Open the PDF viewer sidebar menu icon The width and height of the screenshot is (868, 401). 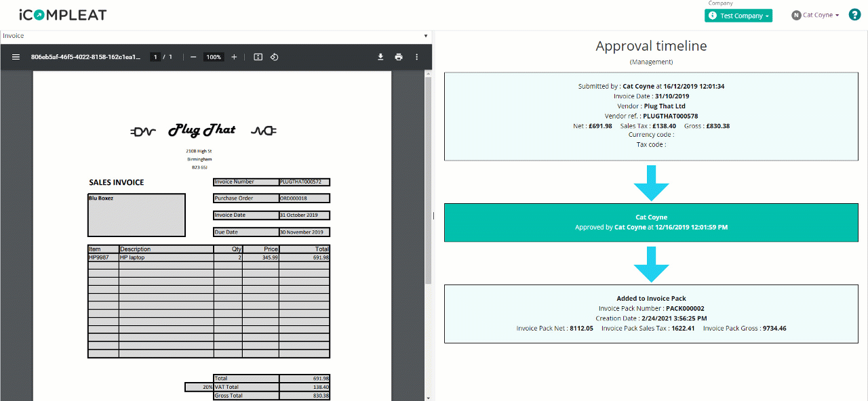[x=16, y=57]
